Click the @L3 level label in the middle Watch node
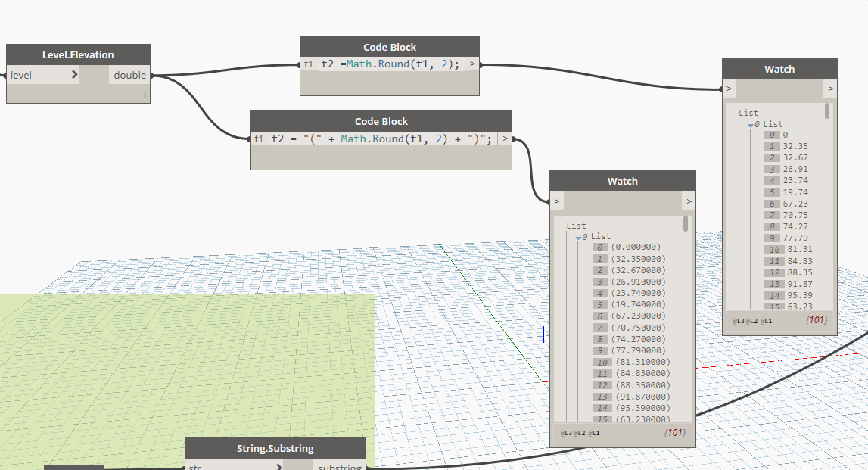 click(x=566, y=434)
